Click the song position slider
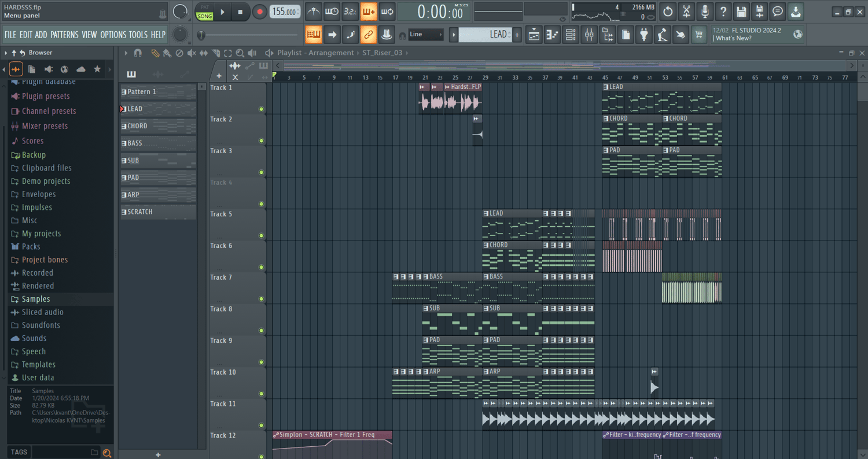The width and height of the screenshot is (868, 459). [249, 35]
